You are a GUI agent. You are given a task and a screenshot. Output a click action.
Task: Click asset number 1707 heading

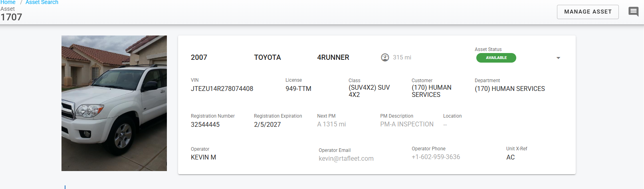pyautogui.click(x=11, y=17)
